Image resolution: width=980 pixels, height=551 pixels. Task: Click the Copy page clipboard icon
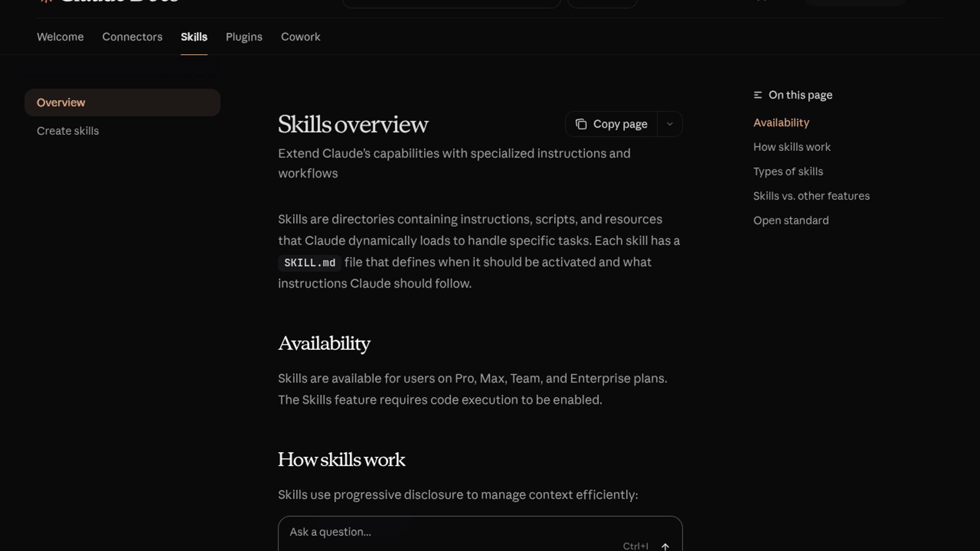(581, 124)
